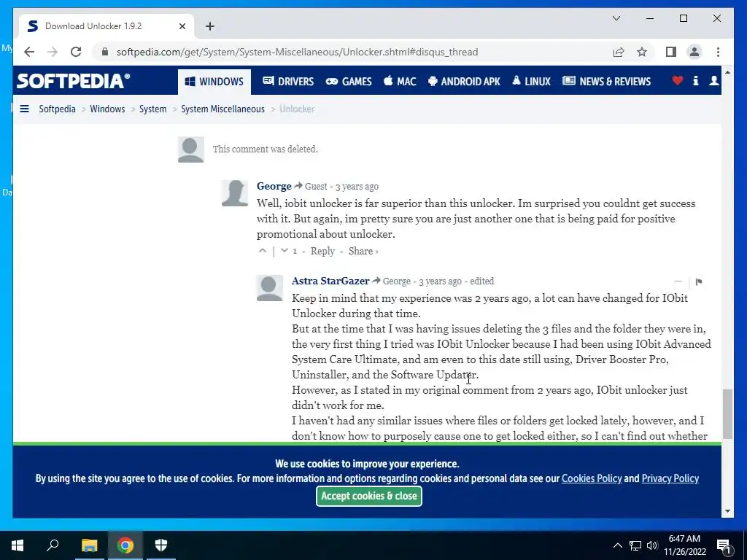The image size is (747, 560).
Task: Click the browser forward arrow
Action: (53, 52)
